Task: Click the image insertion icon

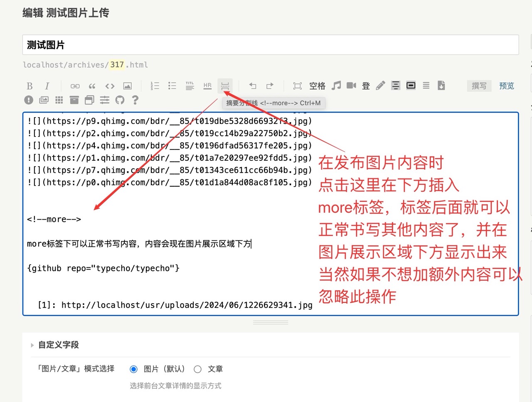Action: coord(127,86)
